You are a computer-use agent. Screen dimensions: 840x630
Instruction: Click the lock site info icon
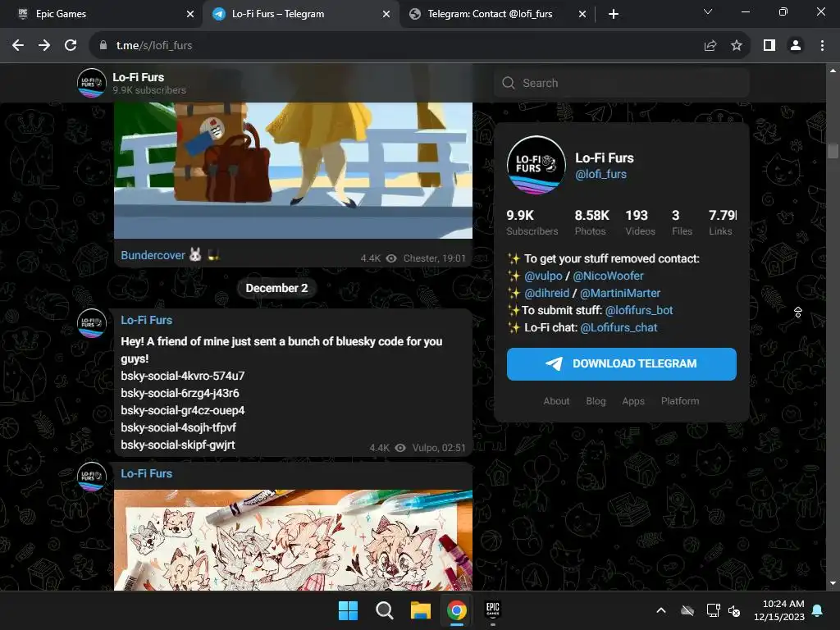[103, 46]
